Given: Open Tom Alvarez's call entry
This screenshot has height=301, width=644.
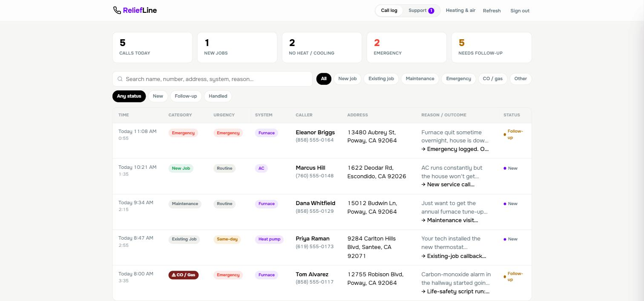Looking at the screenshot, I should point(322,283).
